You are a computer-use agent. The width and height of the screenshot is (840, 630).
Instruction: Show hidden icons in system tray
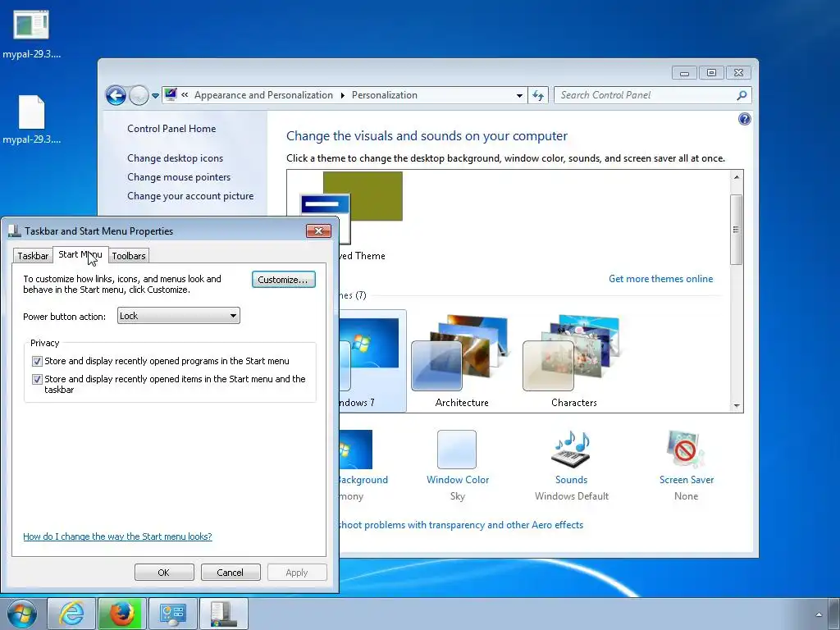coord(818,614)
